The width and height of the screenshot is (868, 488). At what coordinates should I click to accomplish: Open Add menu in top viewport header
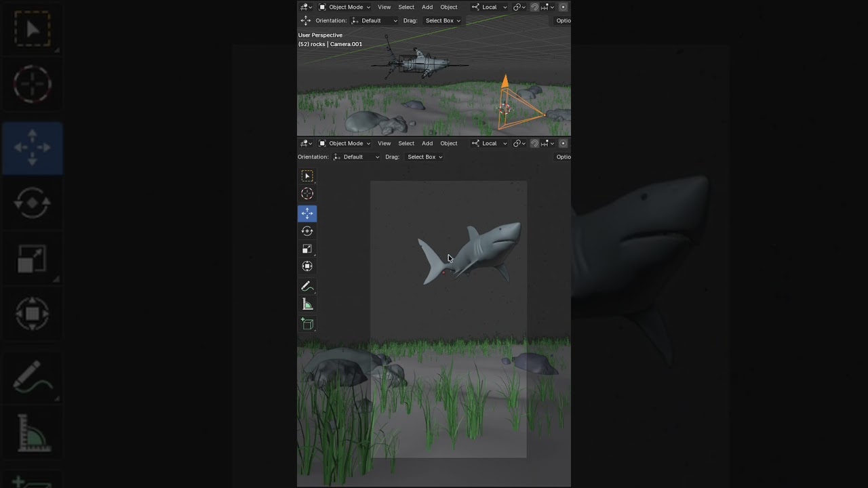427,7
